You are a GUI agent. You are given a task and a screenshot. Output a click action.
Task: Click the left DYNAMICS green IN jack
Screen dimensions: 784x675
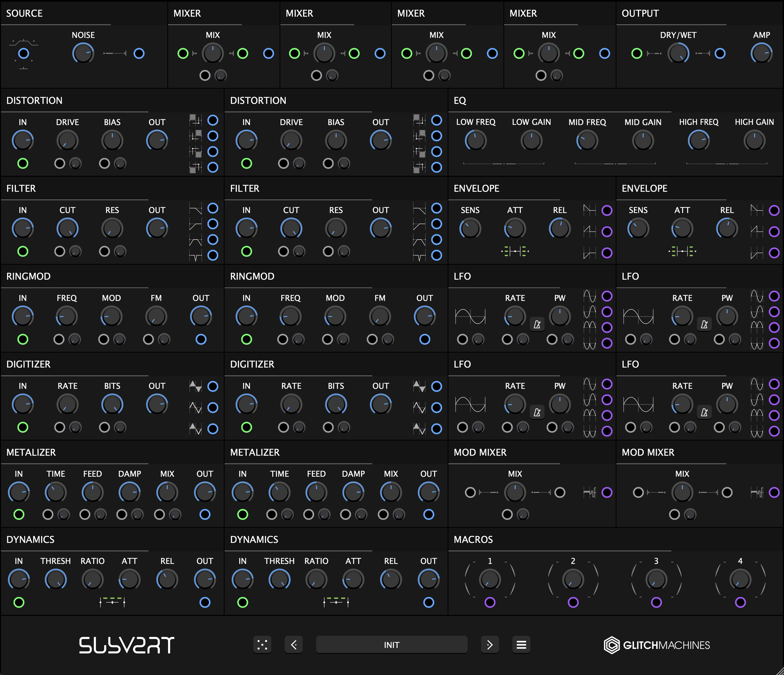[19, 602]
